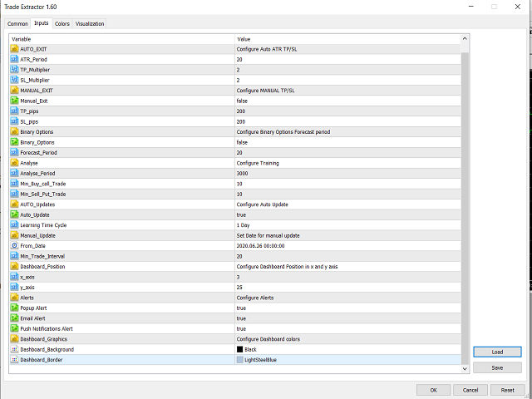The height and width of the screenshot is (399, 532).
Task: Click the icon next to Analyse_Period
Action: point(14,174)
